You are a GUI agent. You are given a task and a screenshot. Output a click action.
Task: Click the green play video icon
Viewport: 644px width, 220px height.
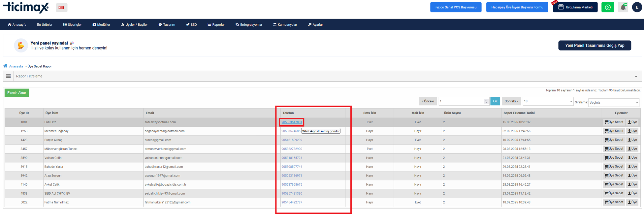click(608, 7)
